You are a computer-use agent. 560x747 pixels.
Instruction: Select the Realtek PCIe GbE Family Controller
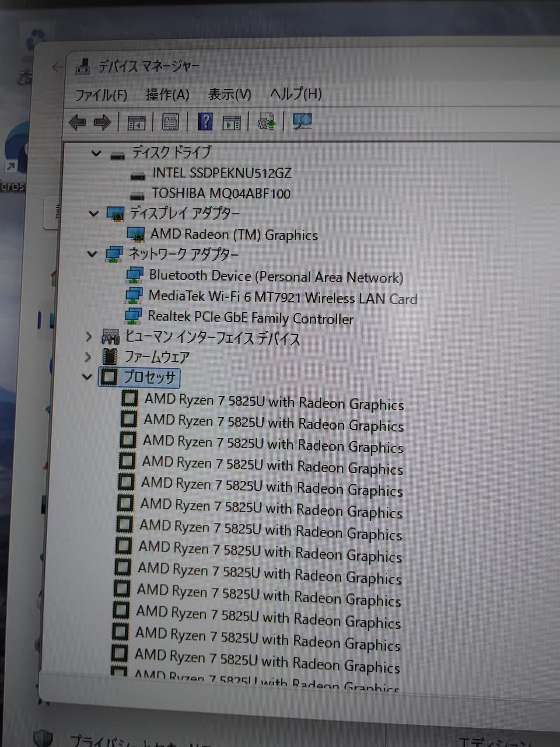tap(250, 318)
